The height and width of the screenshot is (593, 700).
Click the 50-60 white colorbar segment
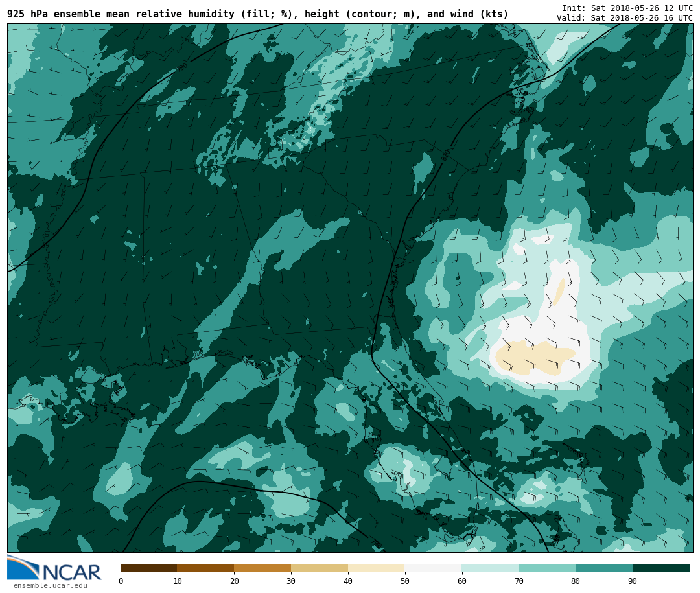[434, 568]
